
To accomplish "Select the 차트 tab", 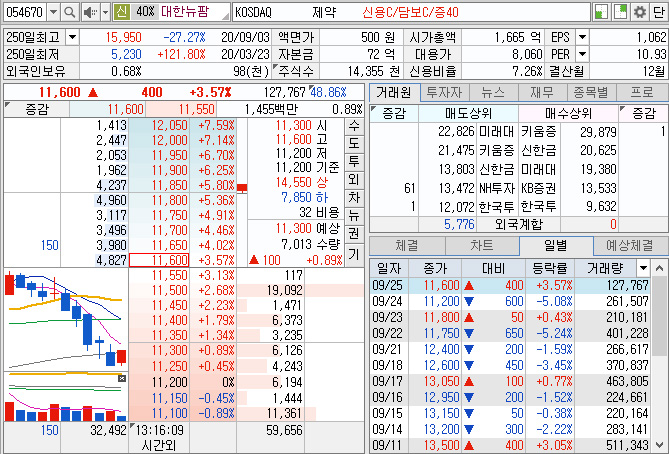I will point(482,246).
